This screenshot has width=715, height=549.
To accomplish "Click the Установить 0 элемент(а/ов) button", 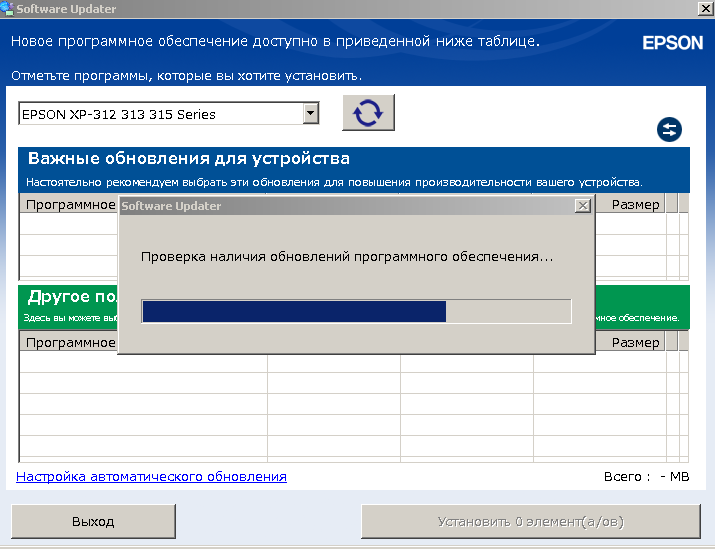I will pyautogui.click(x=531, y=521).
